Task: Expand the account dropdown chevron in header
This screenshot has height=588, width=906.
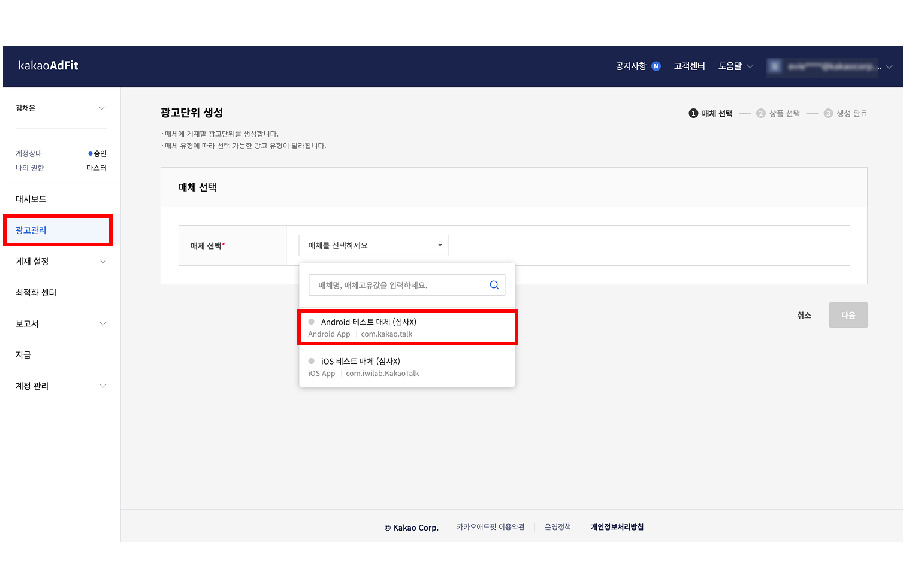Action: 889,67
